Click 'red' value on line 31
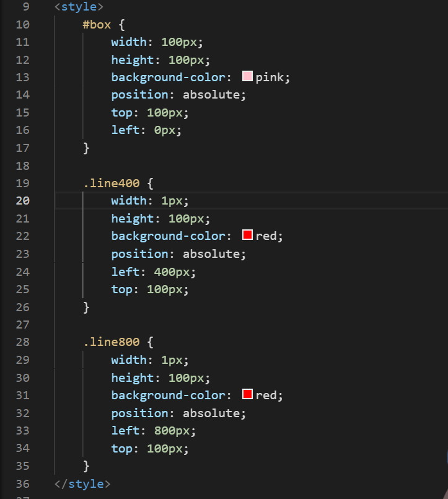The width and height of the screenshot is (448, 499). tap(266, 395)
